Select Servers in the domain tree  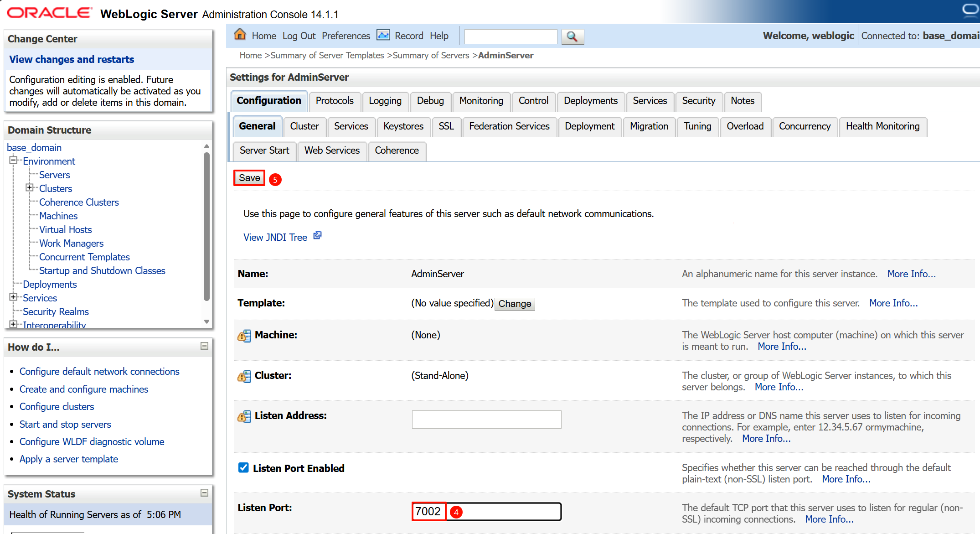(55, 175)
